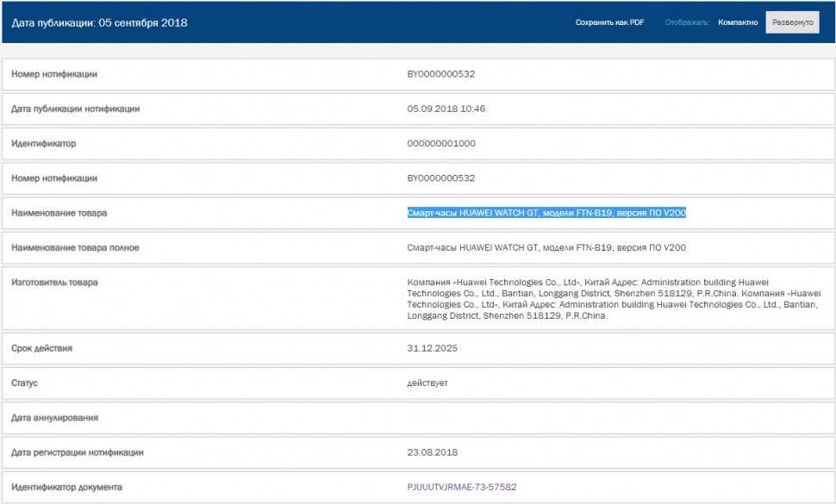Click the header Дата публикации: 05 сентября 2018
This screenshot has width=836, height=504.
100,23
